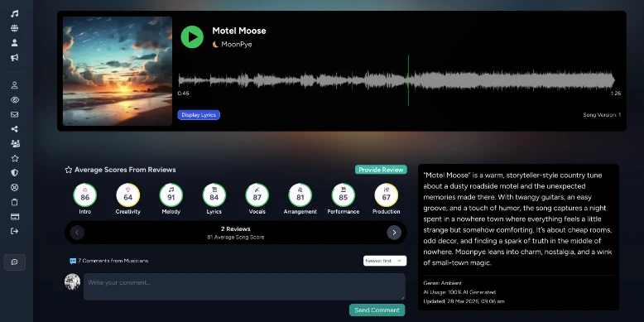
Task: Open the shield icon in sidebar
Action: [x=14, y=173]
